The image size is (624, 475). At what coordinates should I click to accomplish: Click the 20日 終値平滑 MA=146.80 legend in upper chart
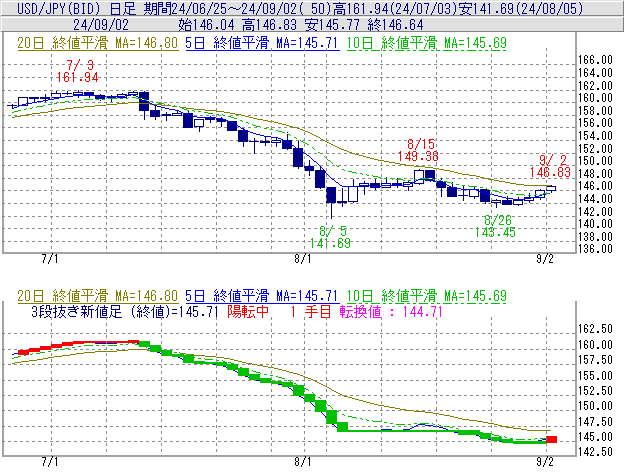pos(98,43)
